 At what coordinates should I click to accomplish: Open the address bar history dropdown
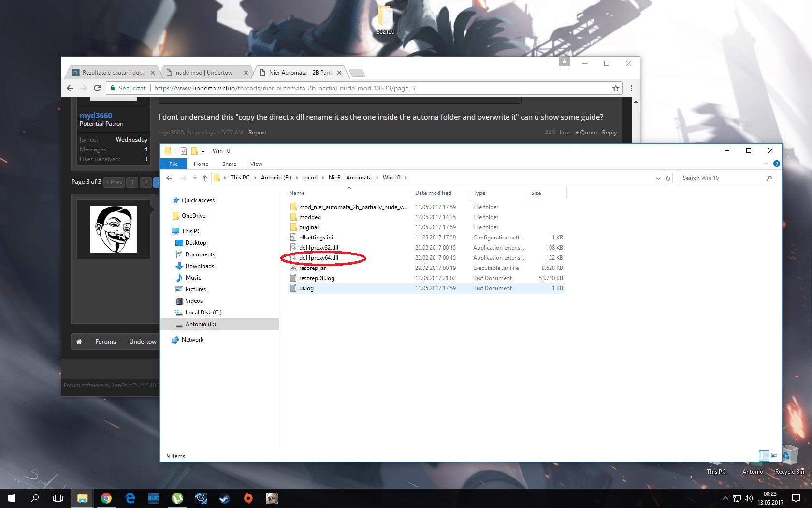pos(658,178)
